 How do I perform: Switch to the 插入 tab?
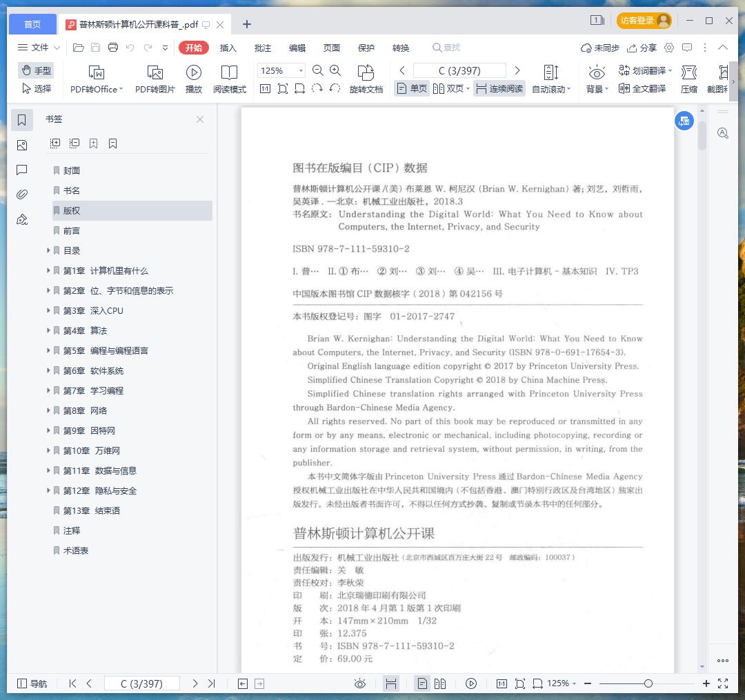[228, 48]
